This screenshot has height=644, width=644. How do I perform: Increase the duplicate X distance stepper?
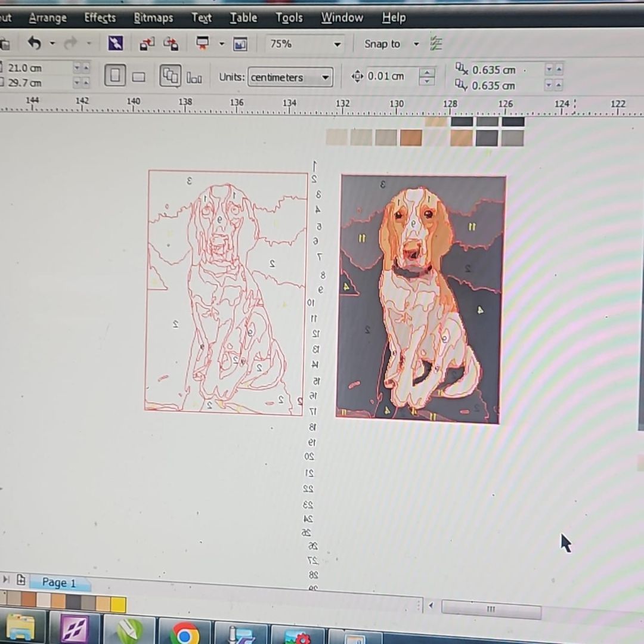click(x=559, y=69)
